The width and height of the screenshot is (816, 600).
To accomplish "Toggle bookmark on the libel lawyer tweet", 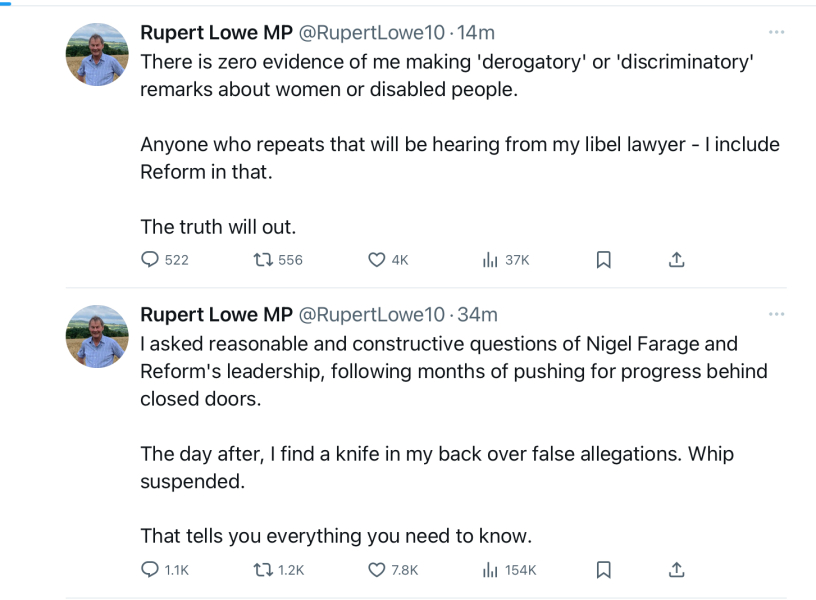I will 606,259.
